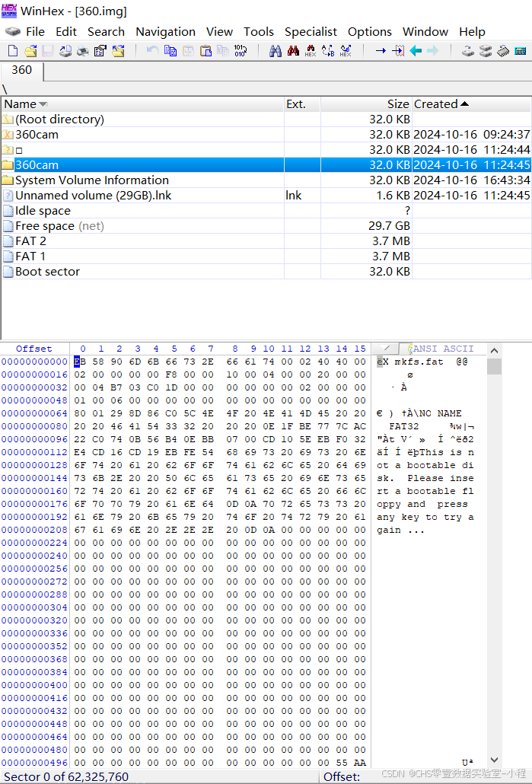The width and height of the screenshot is (532, 784).
Task: Open the Specialist menu
Action: (311, 31)
